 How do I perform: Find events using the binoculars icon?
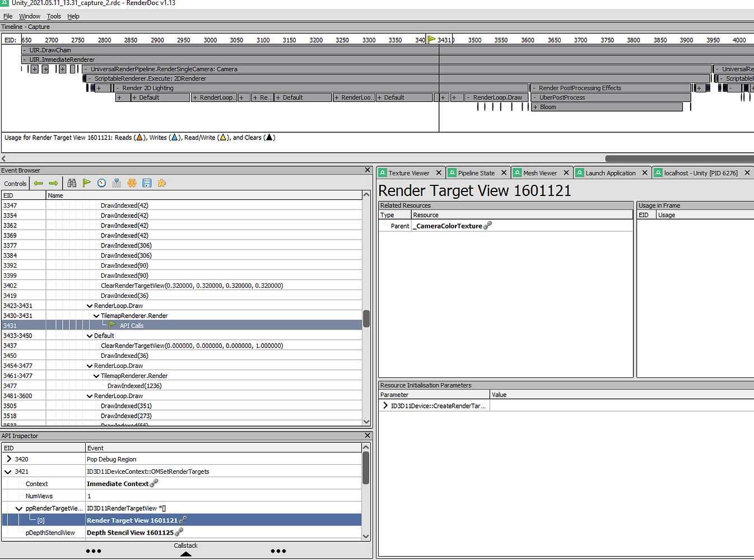click(72, 183)
